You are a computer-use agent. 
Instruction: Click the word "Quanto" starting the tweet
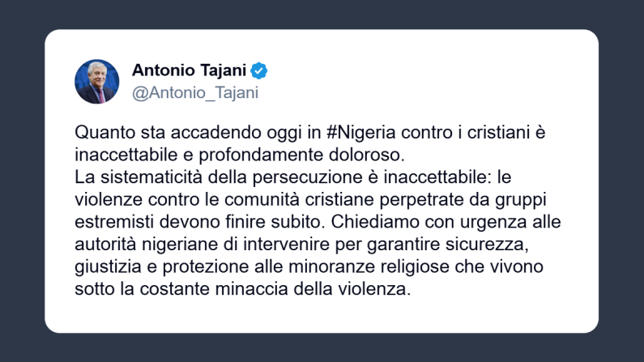[x=102, y=132]
